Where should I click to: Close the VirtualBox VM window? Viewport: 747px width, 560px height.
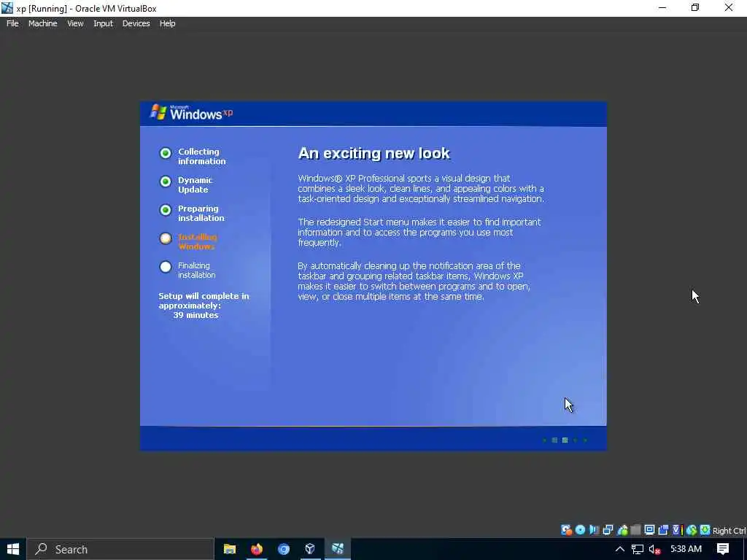tap(729, 8)
